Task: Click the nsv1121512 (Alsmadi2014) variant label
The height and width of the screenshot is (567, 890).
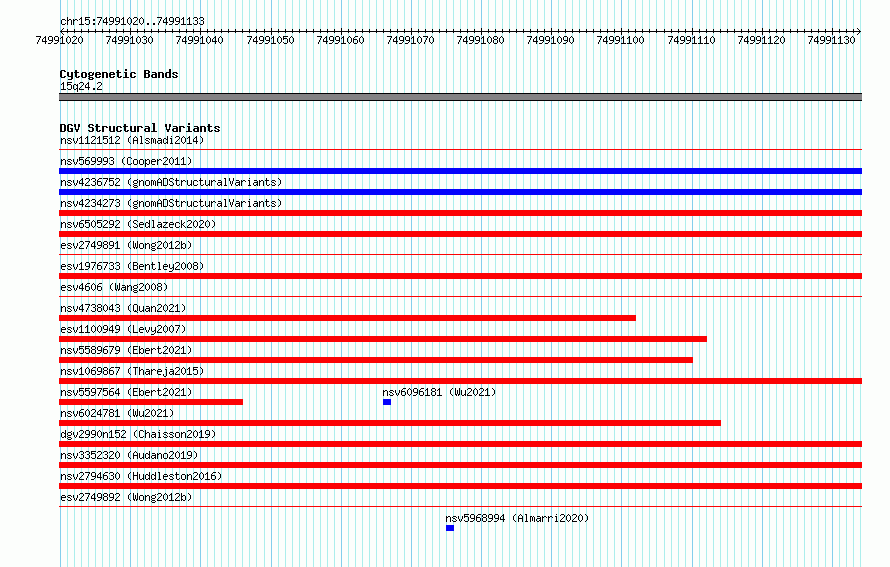Action: [132, 140]
